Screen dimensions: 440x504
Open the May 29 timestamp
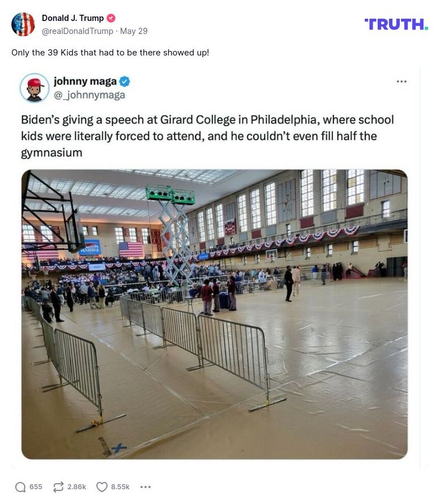pos(134,31)
